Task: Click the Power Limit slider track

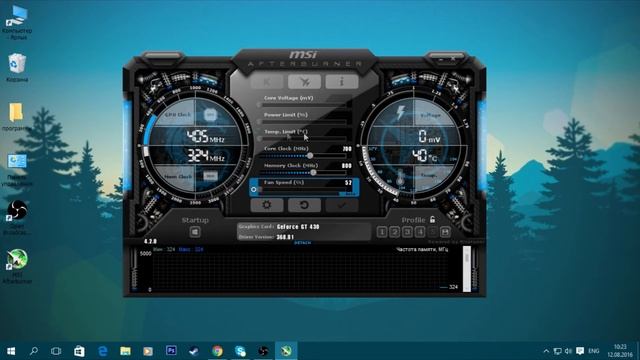Action: click(302, 122)
